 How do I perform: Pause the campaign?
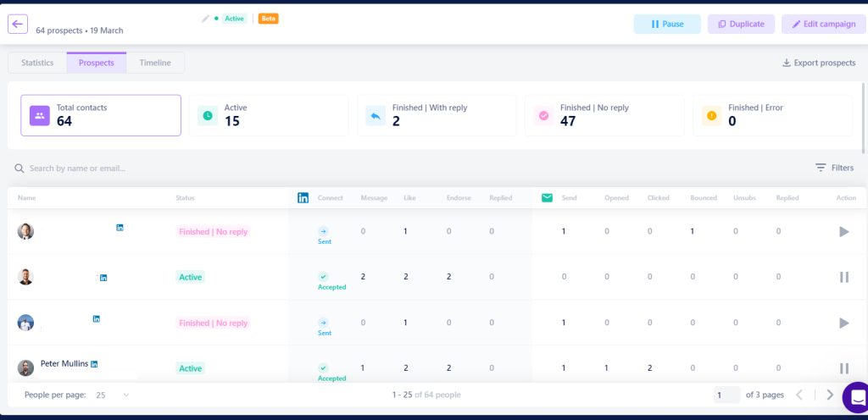[x=667, y=24]
